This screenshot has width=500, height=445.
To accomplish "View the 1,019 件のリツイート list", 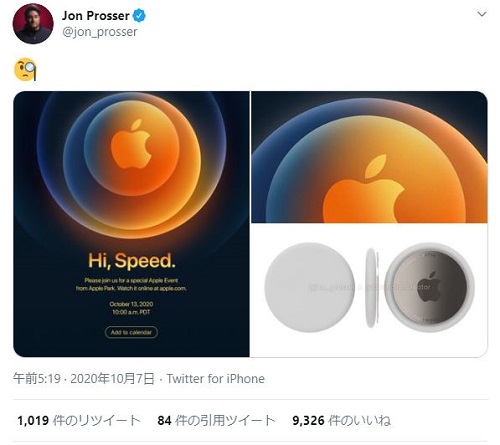I will tap(79, 420).
